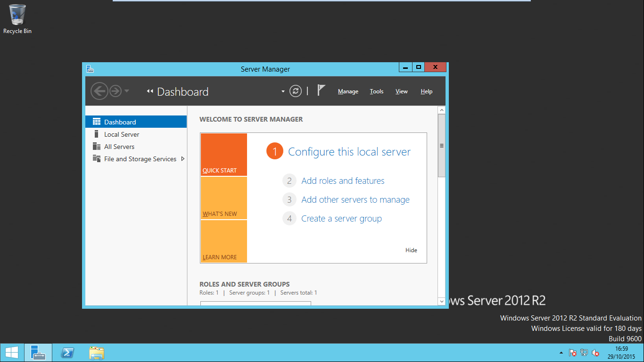Click the scrollbar up arrow
The image size is (644, 362).
pos(442,110)
